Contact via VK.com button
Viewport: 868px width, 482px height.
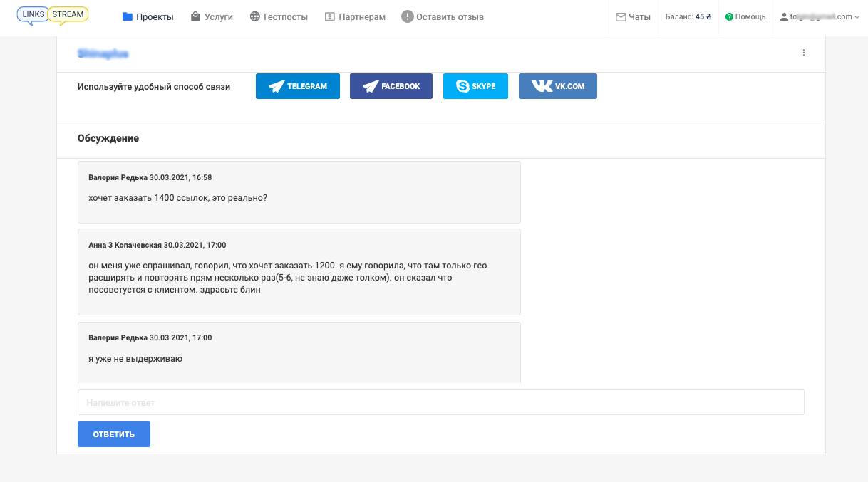(x=557, y=86)
